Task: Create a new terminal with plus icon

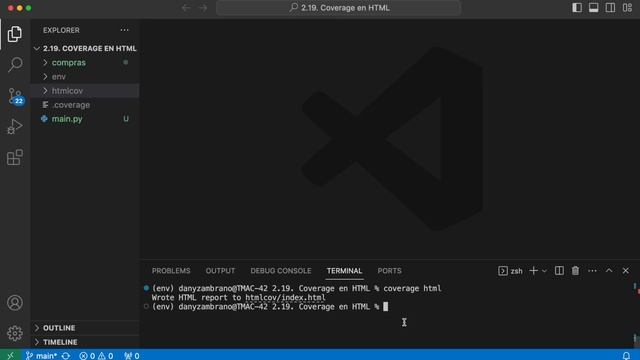Action: pos(533,271)
